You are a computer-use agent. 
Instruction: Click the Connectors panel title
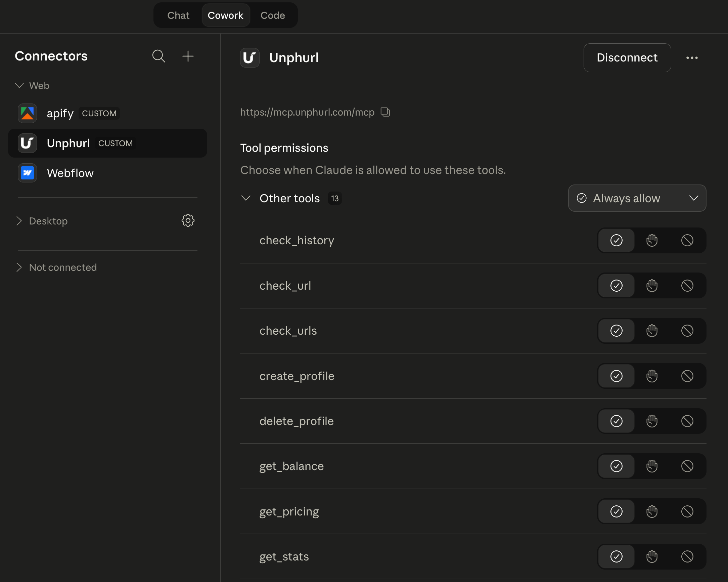click(x=51, y=56)
